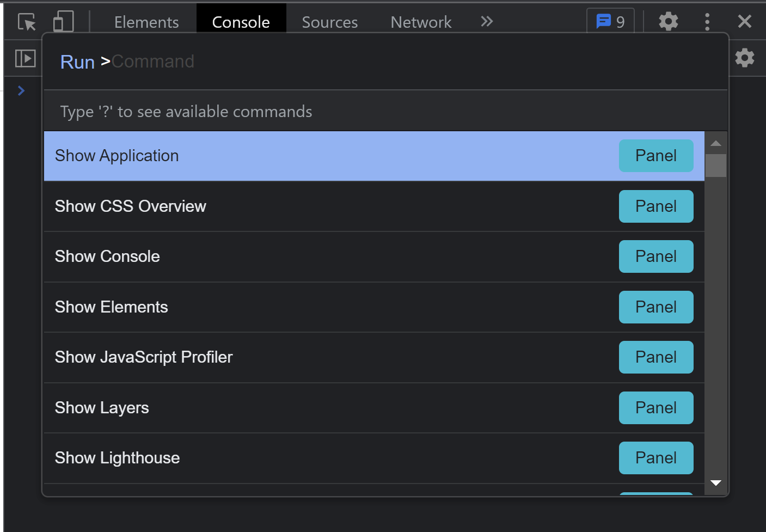Expand the hidden tabs overflow chevron
Screen dimensions: 766x532
(486, 21)
